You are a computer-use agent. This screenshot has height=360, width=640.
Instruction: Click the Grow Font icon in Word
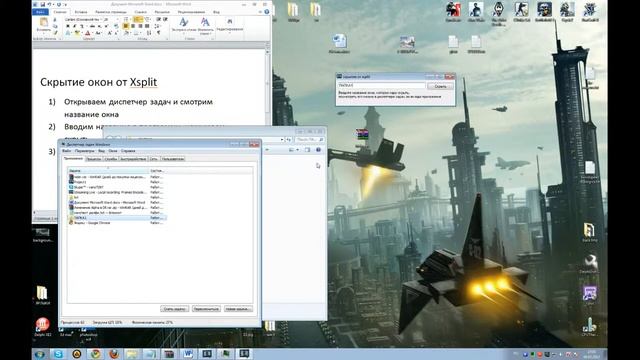[110, 33]
